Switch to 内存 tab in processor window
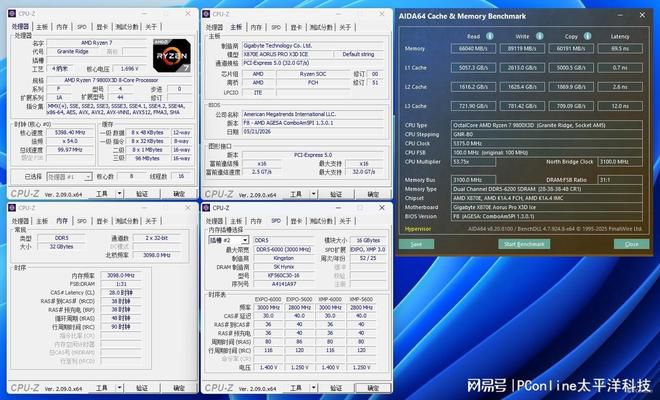Viewport: 660px width, 400px height. [62, 27]
